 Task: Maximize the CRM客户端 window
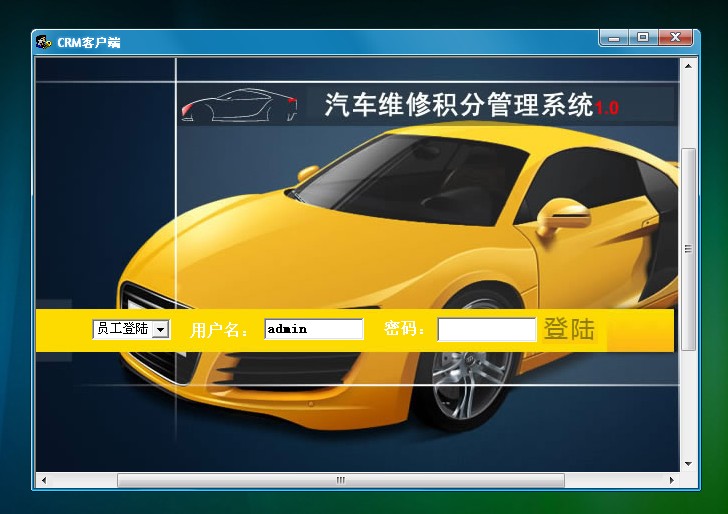pos(643,38)
